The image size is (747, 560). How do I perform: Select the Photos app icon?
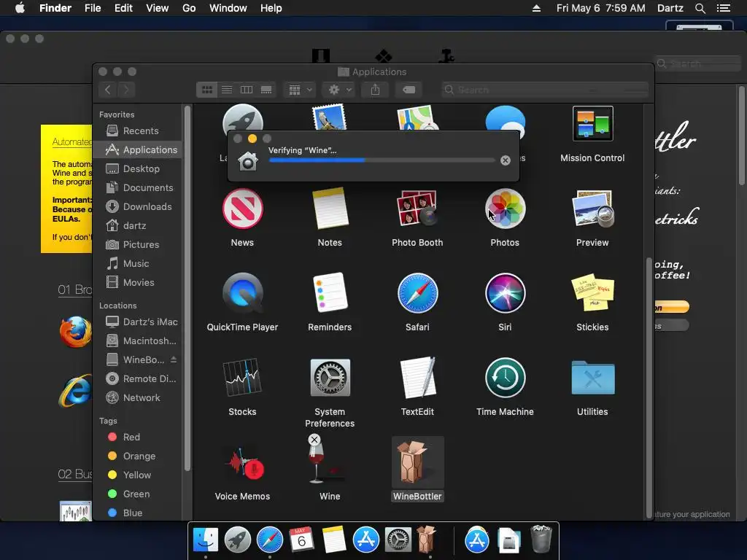point(505,209)
